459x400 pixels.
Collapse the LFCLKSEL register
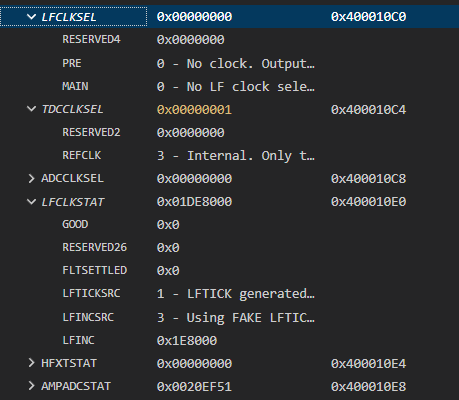tap(31, 17)
